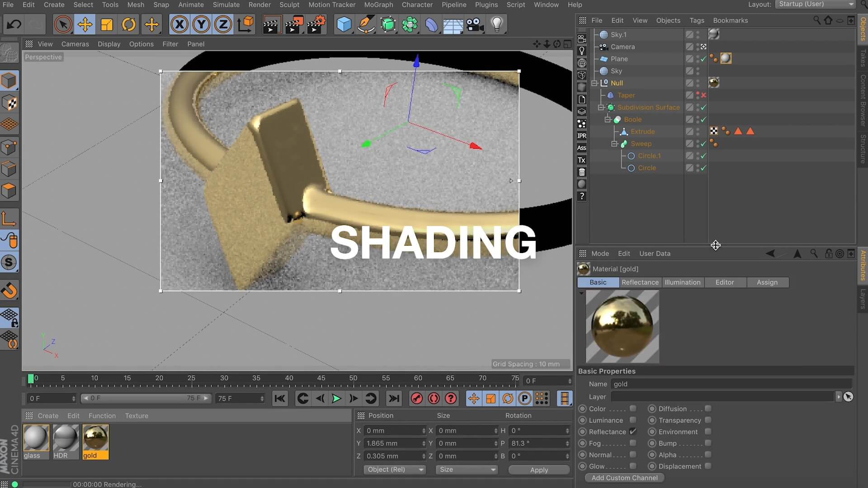Open the MoGraph menu

(x=378, y=5)
